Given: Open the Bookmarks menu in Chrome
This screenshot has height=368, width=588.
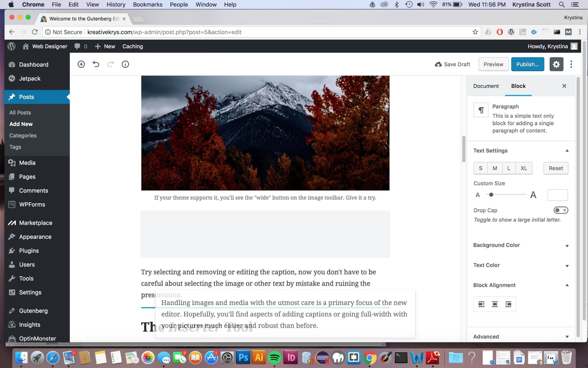Looking at the screenshot, I should point(148,4).
